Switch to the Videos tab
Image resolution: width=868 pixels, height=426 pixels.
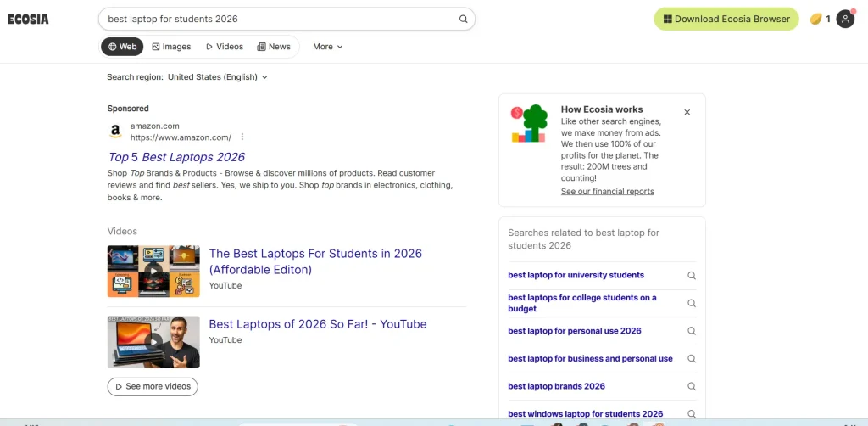224,47
